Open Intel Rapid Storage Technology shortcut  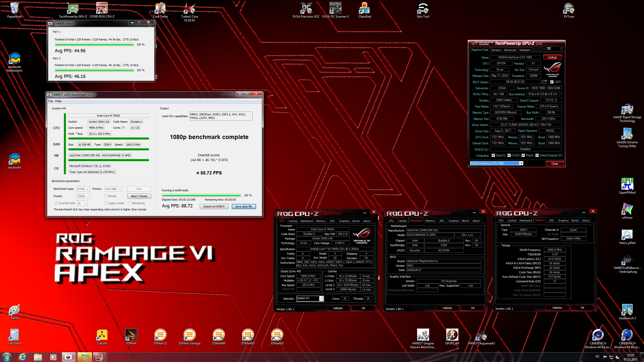coord(627,113)
